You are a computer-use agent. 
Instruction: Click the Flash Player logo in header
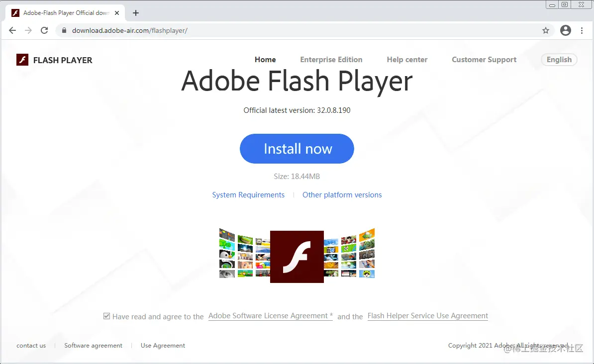(22, 60)
